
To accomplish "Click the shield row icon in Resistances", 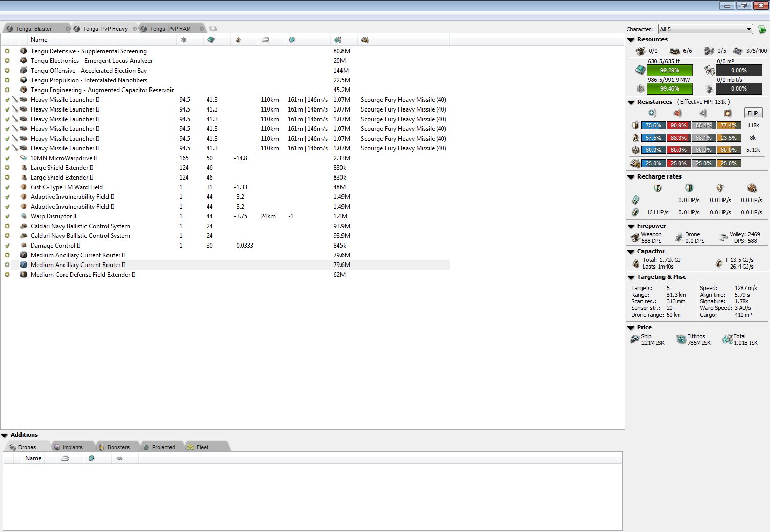I will pyautogui.click(x=635, y=125).
